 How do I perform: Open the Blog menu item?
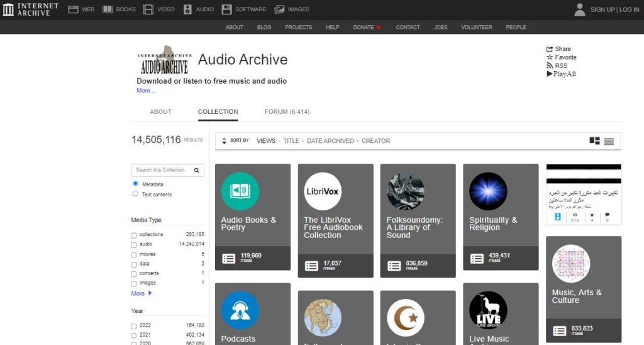point(264,27)
